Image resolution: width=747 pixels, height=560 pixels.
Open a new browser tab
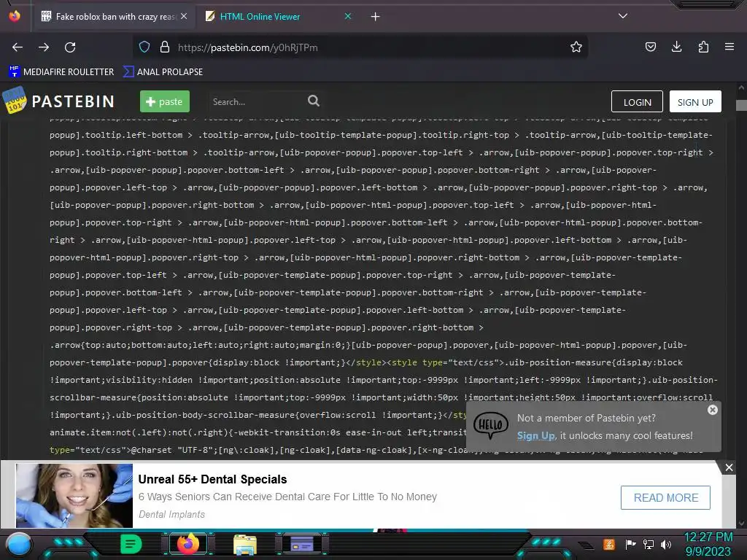(x=376, y=17)
